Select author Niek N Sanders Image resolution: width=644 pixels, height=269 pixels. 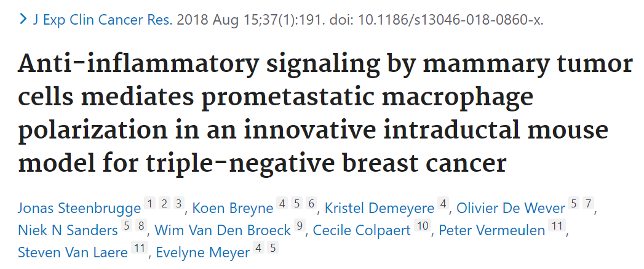(x=68, y=230)
